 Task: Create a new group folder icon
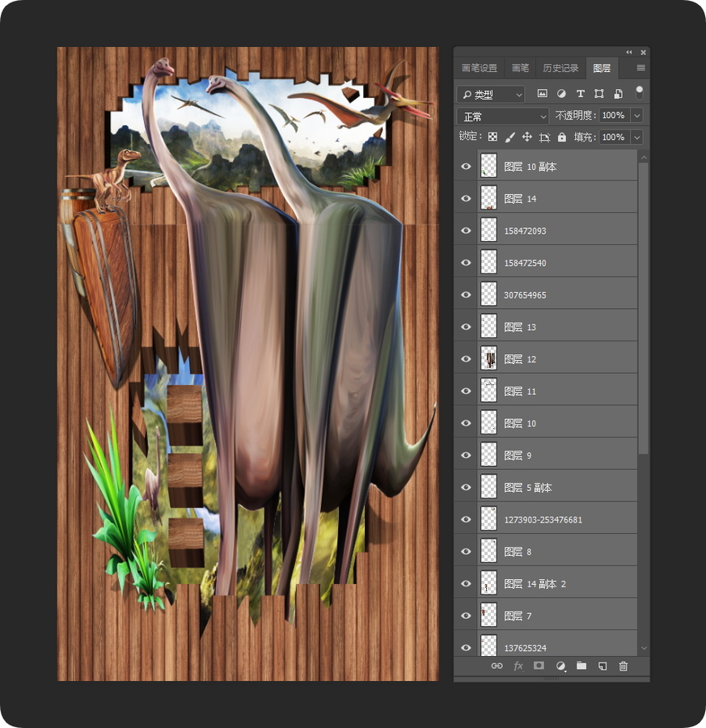point(581,666)
